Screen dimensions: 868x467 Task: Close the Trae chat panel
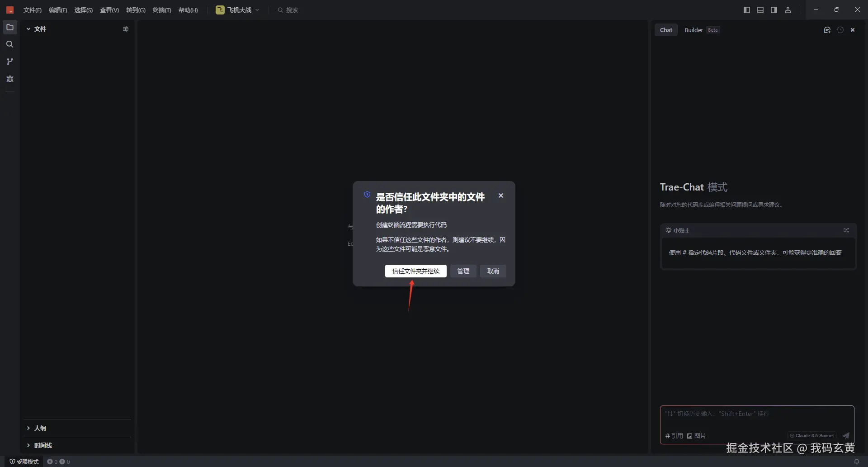pos(853,30)
